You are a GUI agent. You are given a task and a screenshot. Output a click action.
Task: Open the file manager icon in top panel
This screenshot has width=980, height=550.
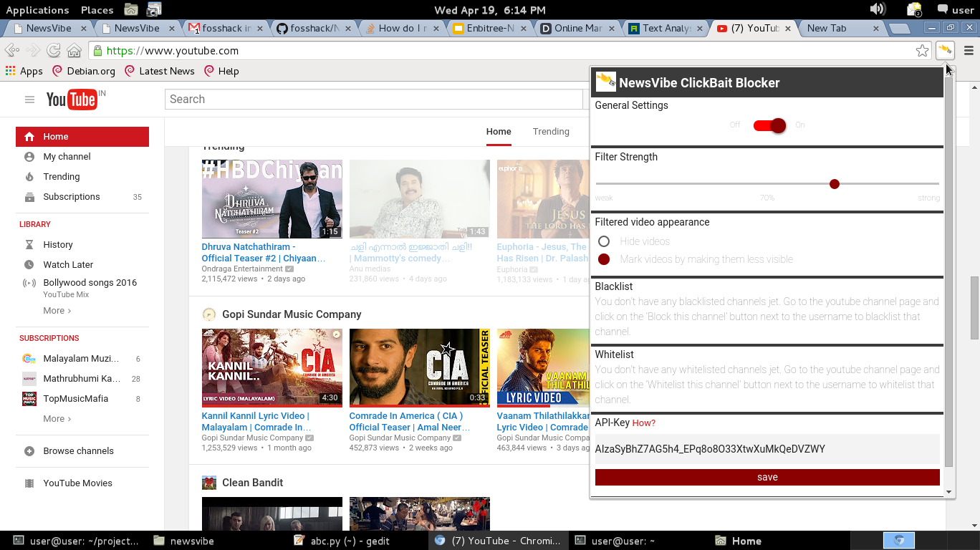(130, 9)
